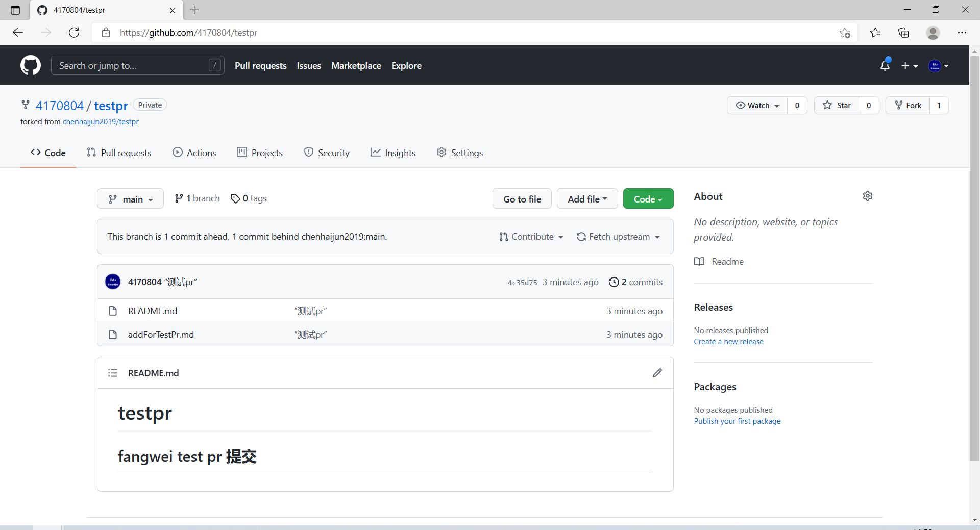Open browser favorites list icon
This screenshot has width=980, height=530.
click(x=875, y=33)
